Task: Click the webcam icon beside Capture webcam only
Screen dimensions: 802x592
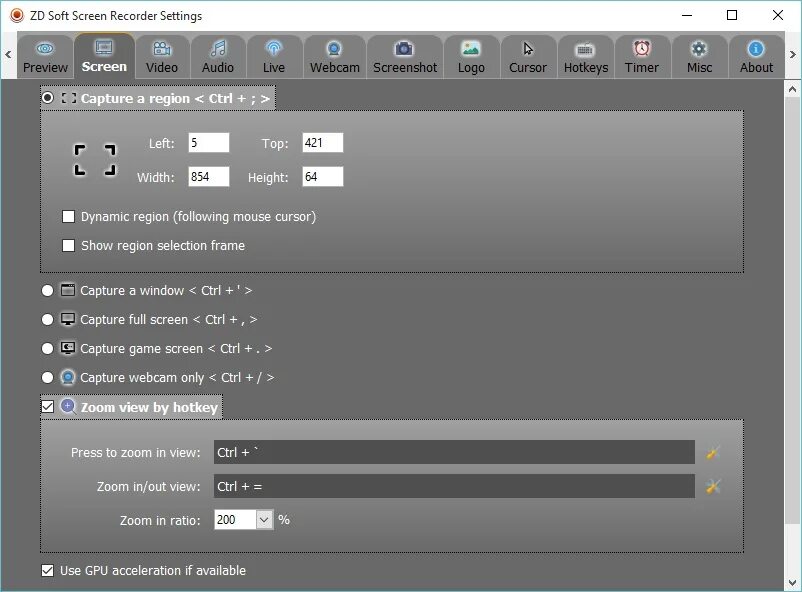Action: (x=68, y=378)
